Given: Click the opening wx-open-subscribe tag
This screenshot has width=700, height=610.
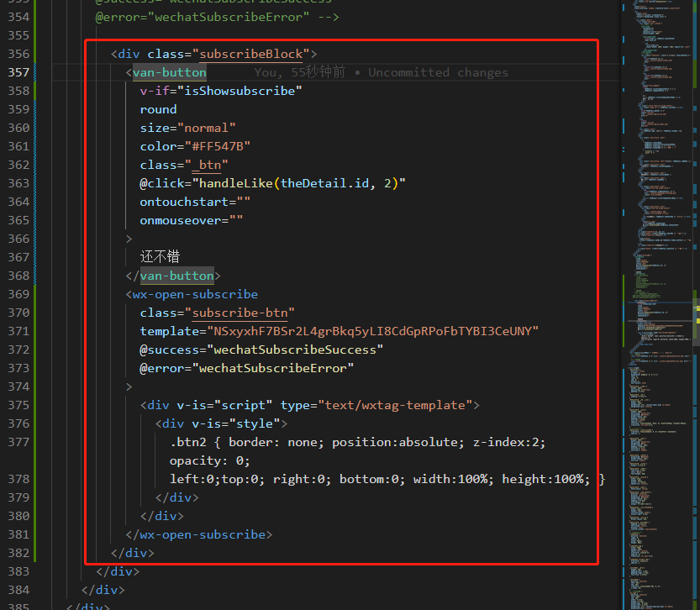Looking at the screenshot, I should tap(195, 295).
